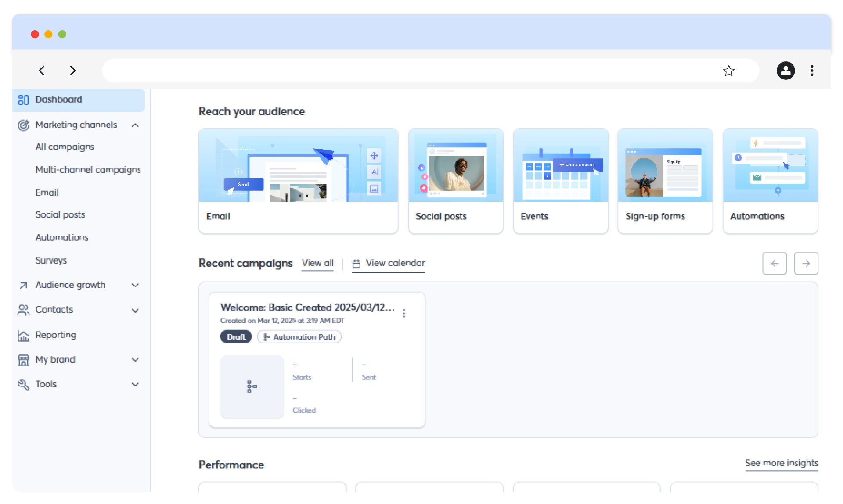
Task: Open the See more insights link
Action: click(x=781, y=463)
